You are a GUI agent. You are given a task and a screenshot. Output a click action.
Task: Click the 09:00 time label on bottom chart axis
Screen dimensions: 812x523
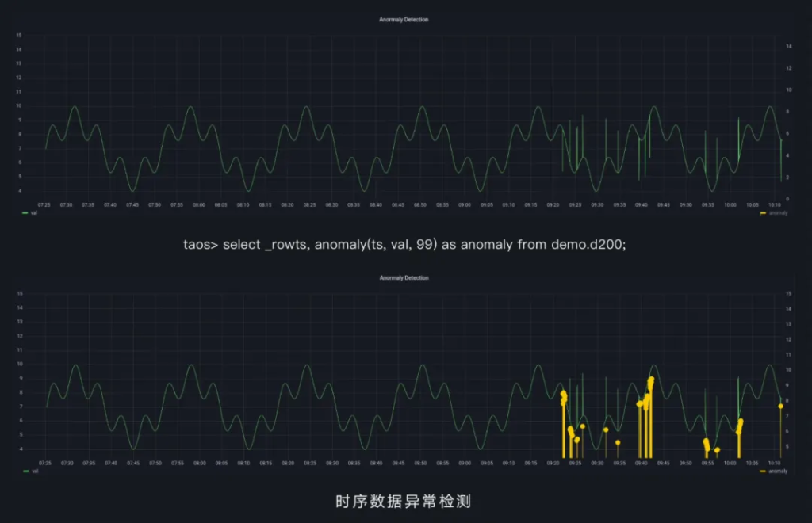pos(465,463)
